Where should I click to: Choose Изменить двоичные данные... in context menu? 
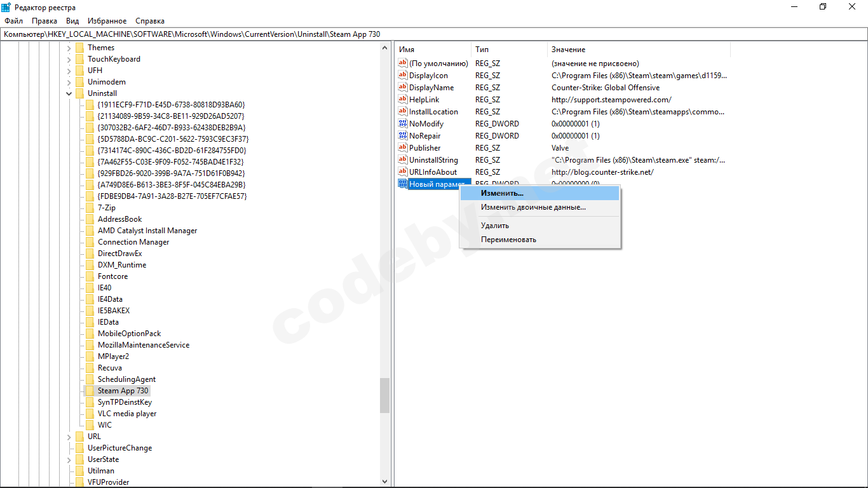pyautogui.click(x=539, y=207)
